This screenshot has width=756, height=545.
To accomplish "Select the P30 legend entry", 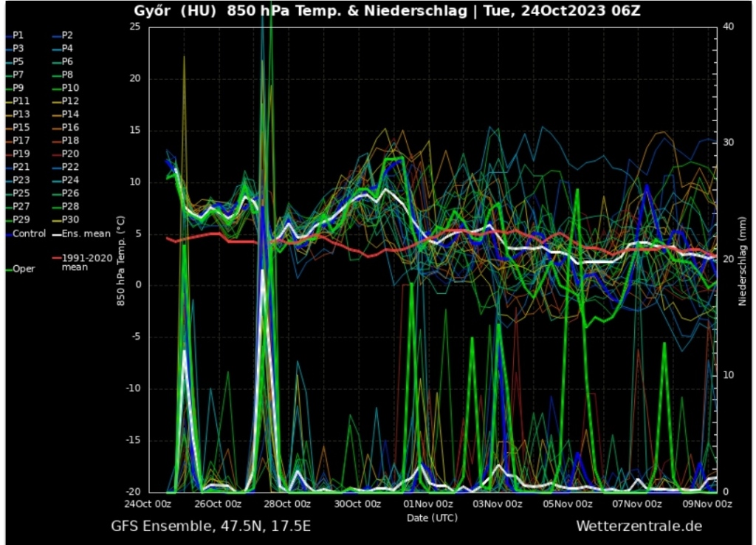I will tap(69, 219).
